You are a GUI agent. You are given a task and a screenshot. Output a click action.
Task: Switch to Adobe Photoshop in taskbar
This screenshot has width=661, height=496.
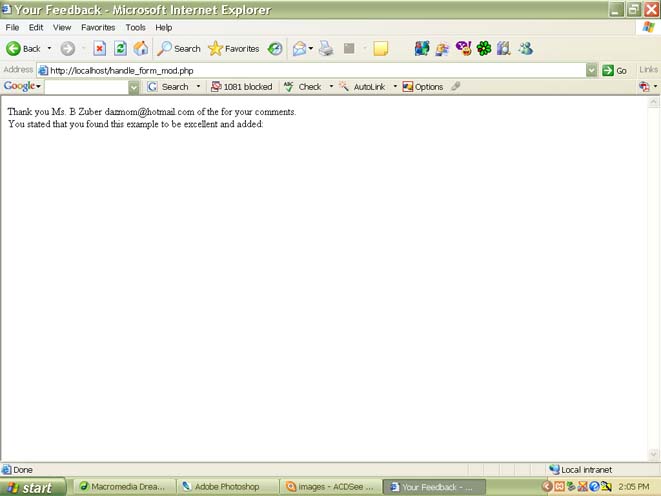[228, 487]
